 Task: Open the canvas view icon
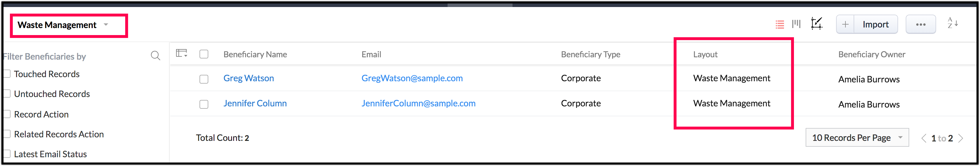point(816,24)
